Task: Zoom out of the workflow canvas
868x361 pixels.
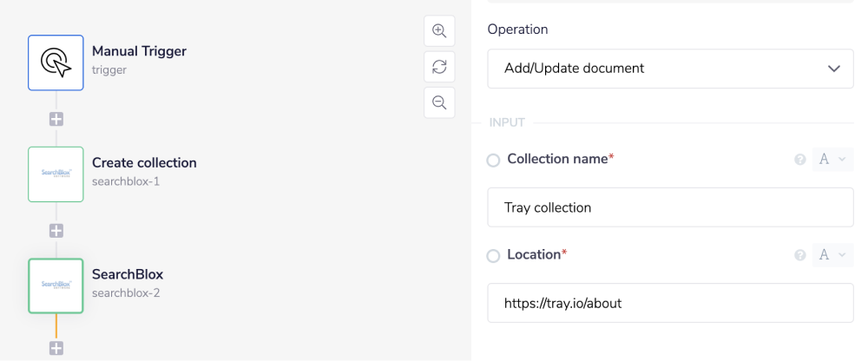Action: tap(439, 102)
